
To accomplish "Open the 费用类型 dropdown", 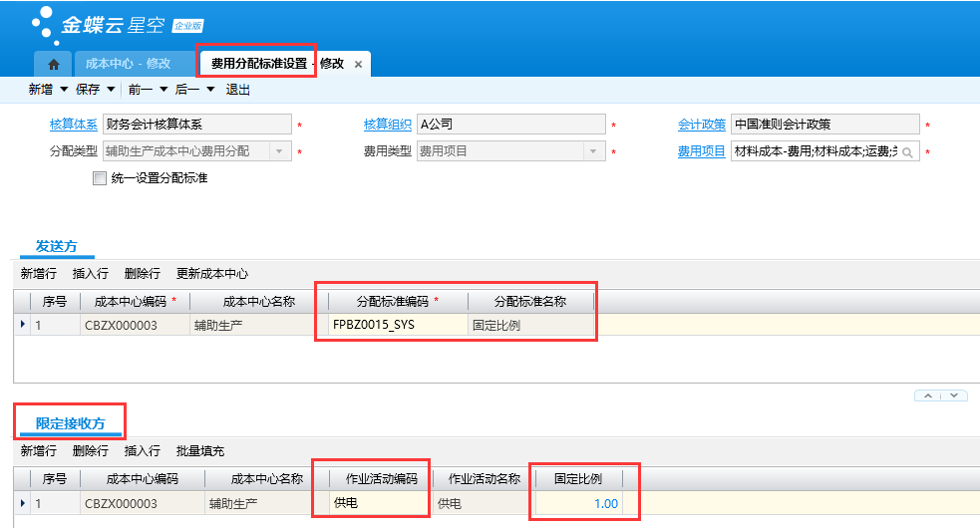I will tap(593, 151).
